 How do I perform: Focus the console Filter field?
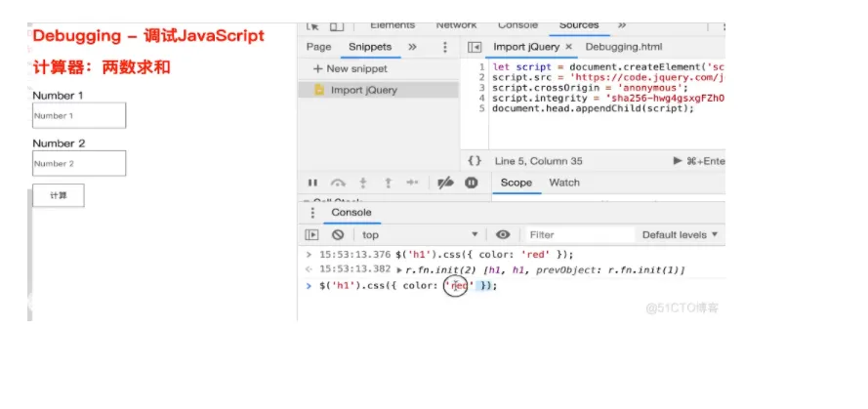(x=580, y=234)
